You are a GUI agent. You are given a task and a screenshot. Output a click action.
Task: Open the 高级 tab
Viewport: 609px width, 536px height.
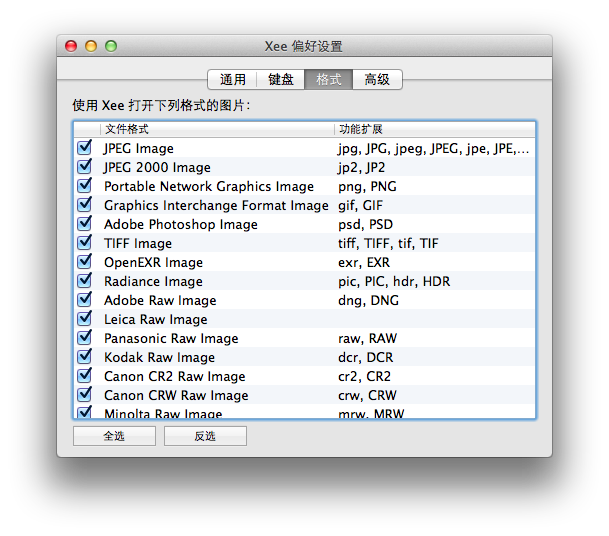point(377,79)
